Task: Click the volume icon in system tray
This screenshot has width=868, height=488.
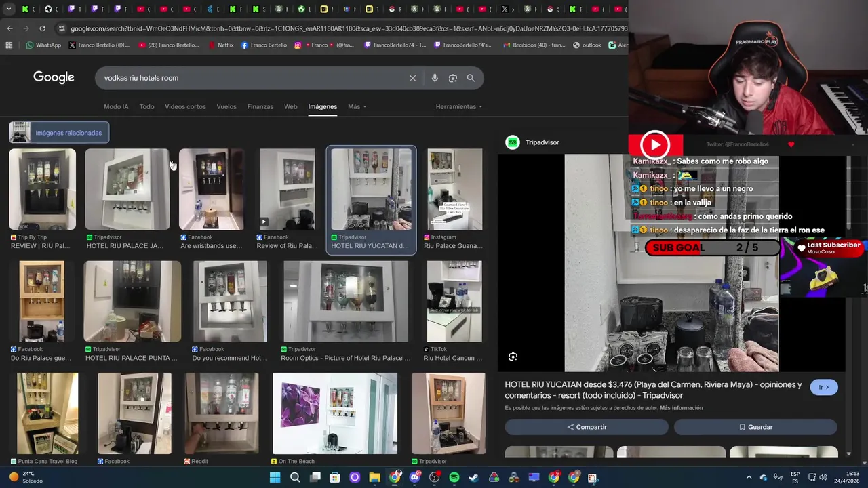Action: tap(825, 477)
